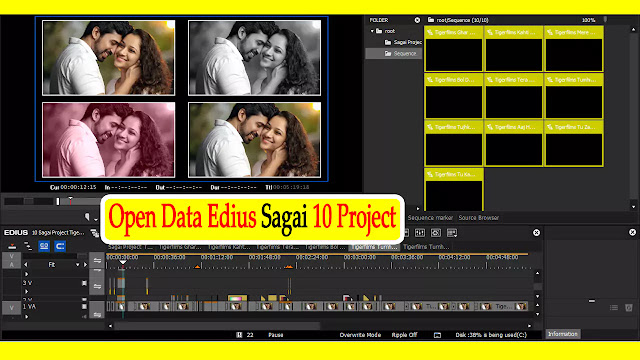Select the Tigerfilms Tujhk... clip

click(454, 143)
